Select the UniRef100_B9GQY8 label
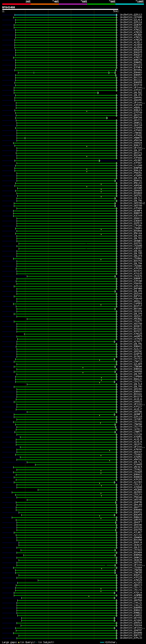The width and height of the screenshot is (146, 644). (x=131, y=50)
